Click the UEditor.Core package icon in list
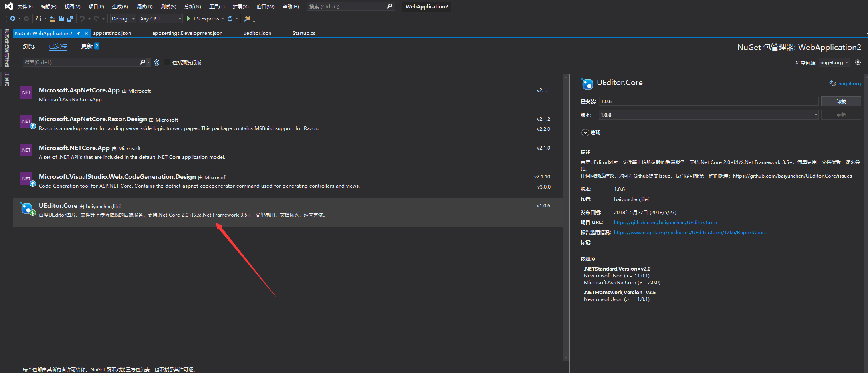The width and height of the screenshot is (868, 373). click(x=27, y=208)
